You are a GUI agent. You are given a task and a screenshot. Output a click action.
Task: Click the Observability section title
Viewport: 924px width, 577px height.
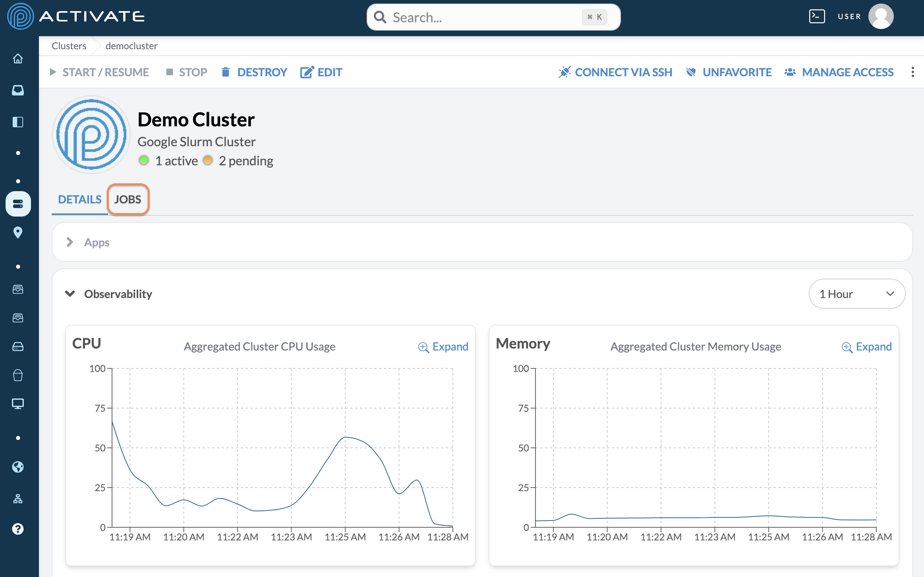[x=118, y=294]
